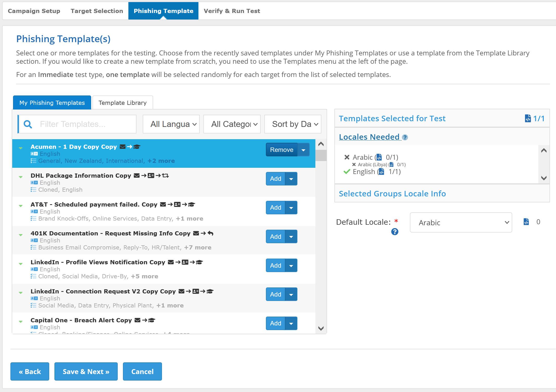Click the envelope icon on Acumen template row
Screen dimensions: 556x392
pos(123,147)
